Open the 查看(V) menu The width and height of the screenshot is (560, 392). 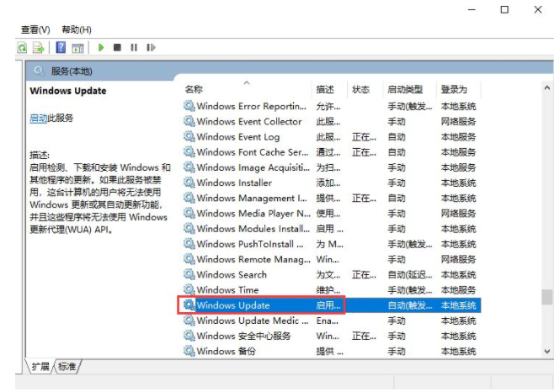tap(35, 29)
